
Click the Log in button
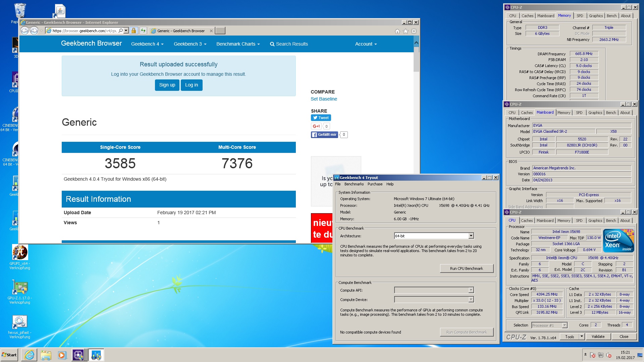[x=192, y=85]
